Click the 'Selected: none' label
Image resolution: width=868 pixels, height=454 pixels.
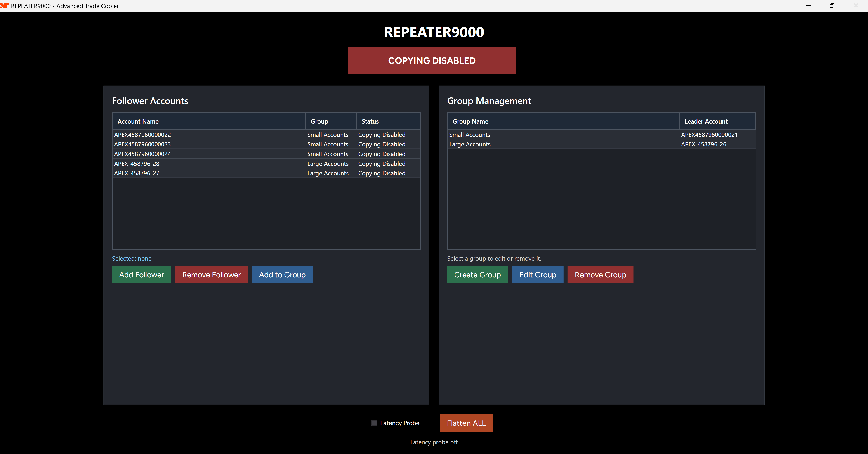[x=132, y=258]
